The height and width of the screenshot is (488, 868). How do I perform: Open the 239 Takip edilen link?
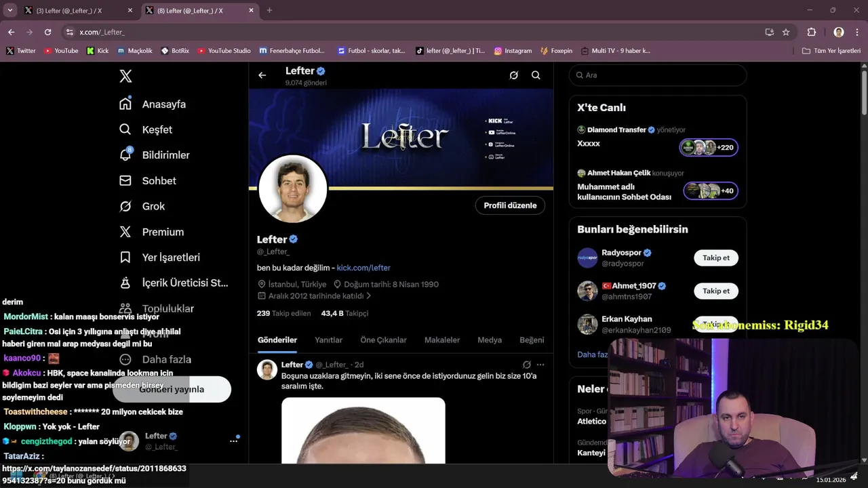pyautogui.click(x=283, y=313)
